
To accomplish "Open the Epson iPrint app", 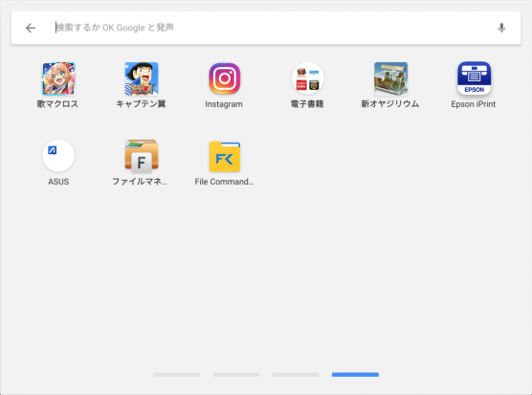I will [474, 78].
